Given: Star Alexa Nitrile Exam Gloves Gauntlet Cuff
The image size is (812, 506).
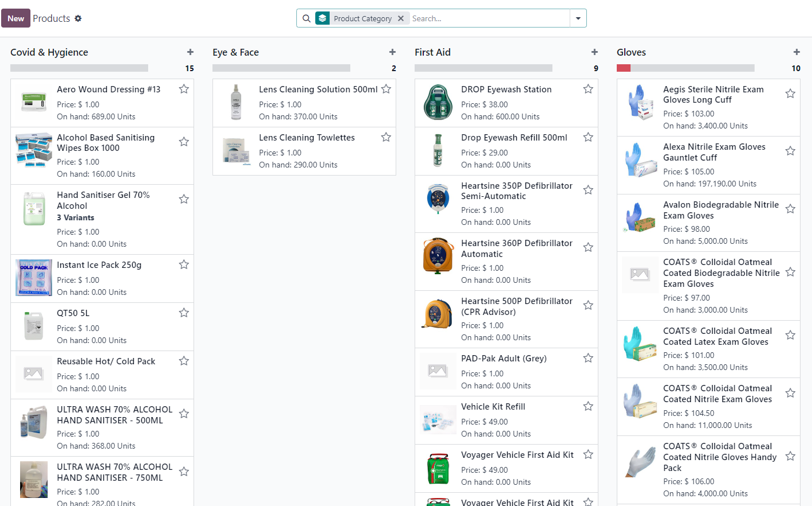Looking at the screenshot, I should (x=790, y=151).
